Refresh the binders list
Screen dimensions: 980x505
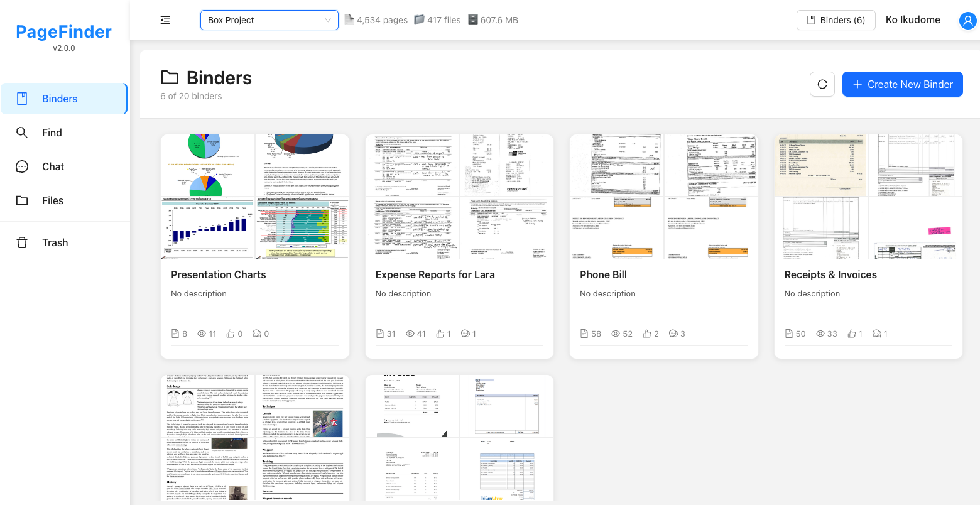pos(822,84)
